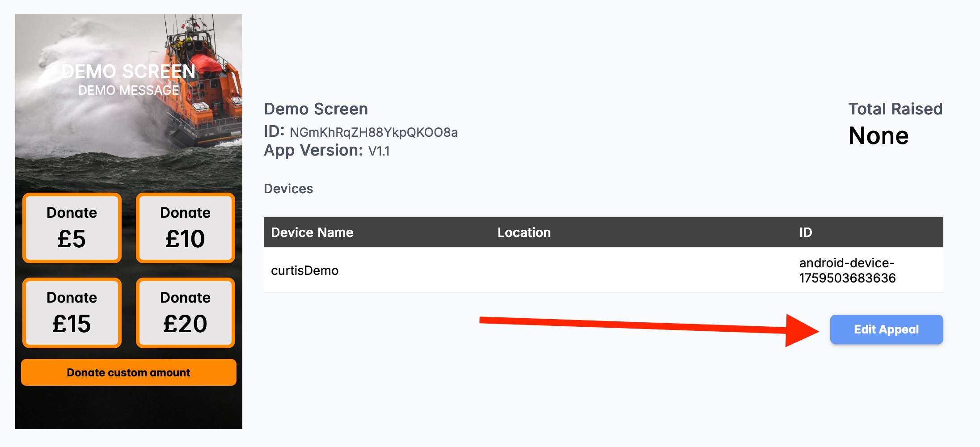Tap the Donate £20 button
Viewport: 980px width, 447px height.
click(185, 313)
